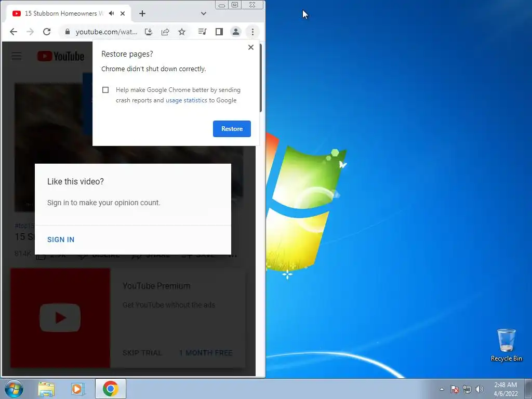Show hidden tray icons arrow

coord(442,390)
